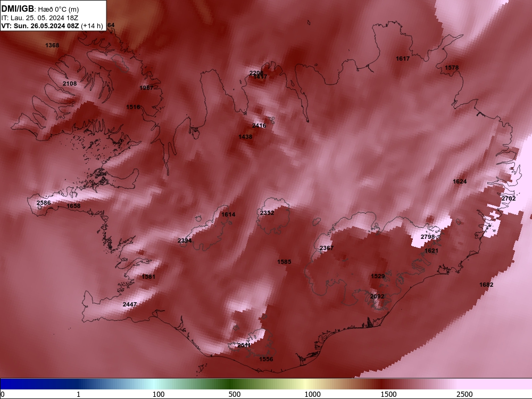
Task: Click the 1967 height label
Action: tap(147, 88)
